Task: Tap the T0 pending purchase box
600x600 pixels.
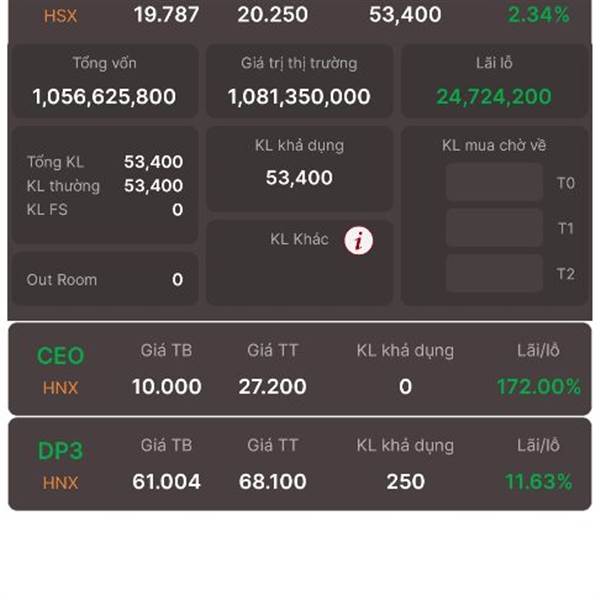Action: [x=494, y=182]
